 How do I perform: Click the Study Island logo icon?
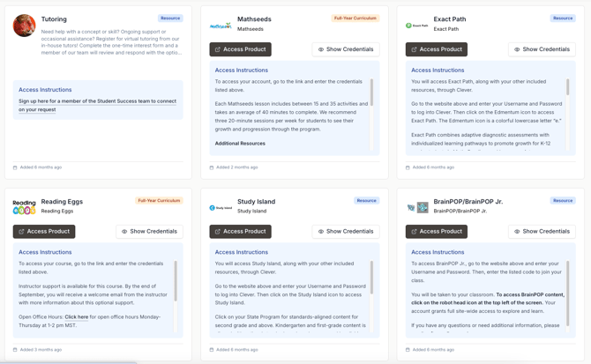[x=221, y=208]
